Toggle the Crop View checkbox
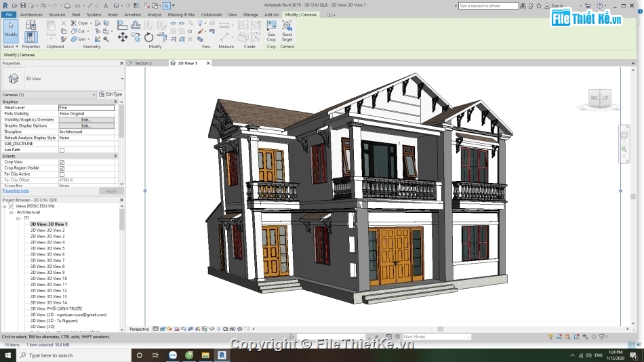The image size is (644, 362). (62, 162)
